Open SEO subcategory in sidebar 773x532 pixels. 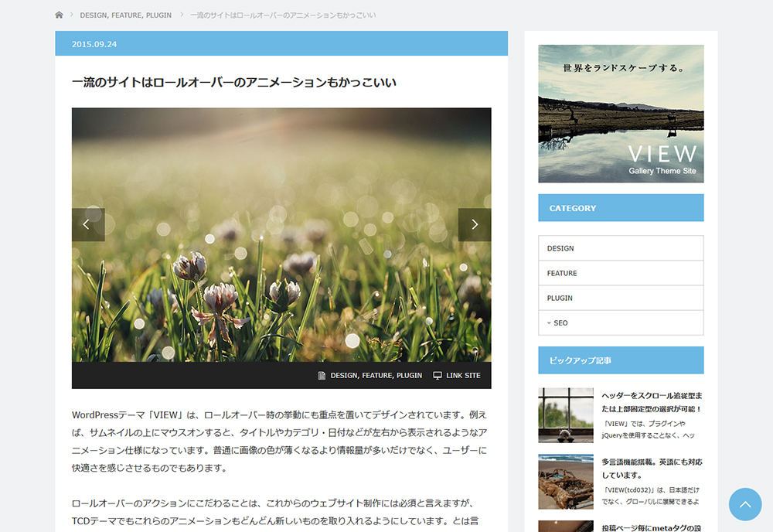pyautogui.click(x=621, y=323)
